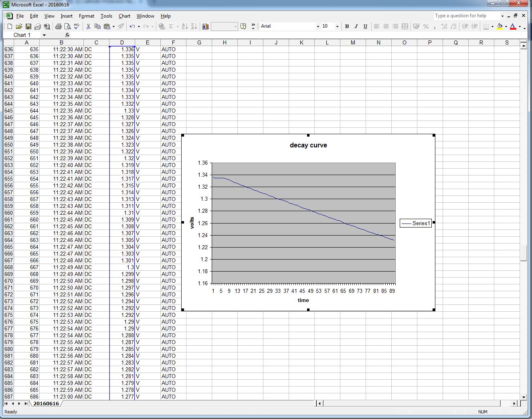Toggle Italic formatting
Viewport: 532px width, 419px height.
[356, 26]
